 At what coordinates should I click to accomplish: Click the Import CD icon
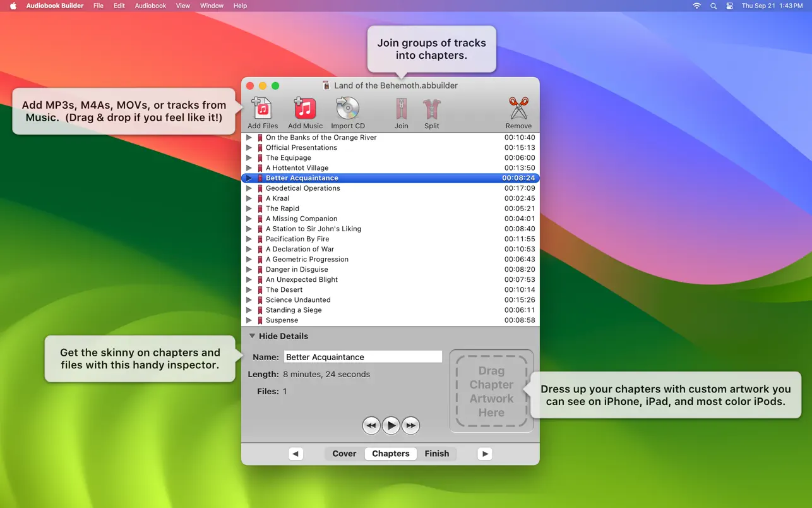pyautogui.click(x=347, y=109)
